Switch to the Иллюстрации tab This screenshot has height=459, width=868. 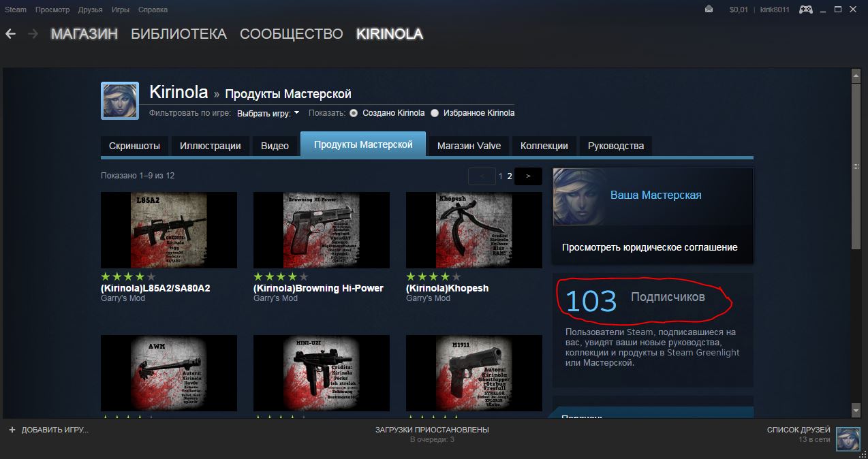coord(211,146)
